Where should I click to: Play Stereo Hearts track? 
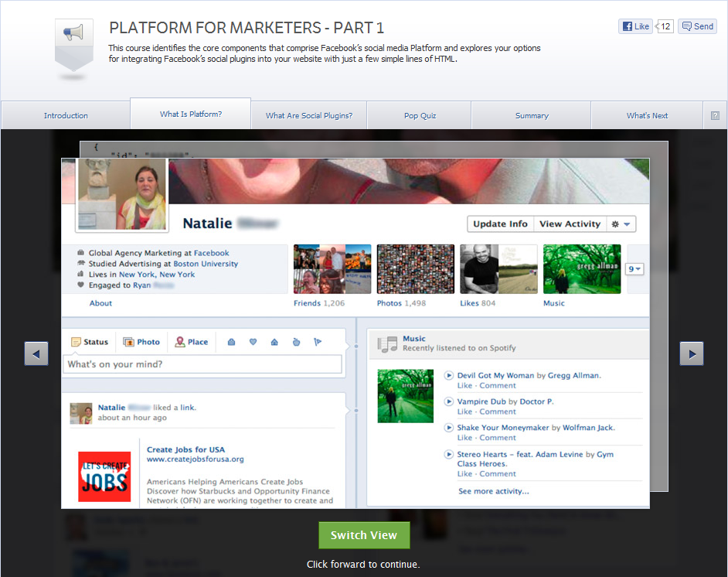coord(448,454)
